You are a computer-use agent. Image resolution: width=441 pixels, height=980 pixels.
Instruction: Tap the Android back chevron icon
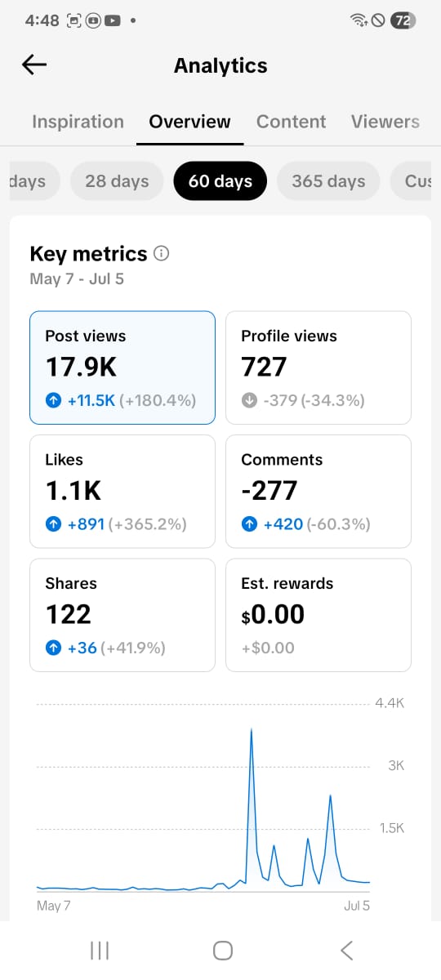pyautogui.click(x=346, y=950)
